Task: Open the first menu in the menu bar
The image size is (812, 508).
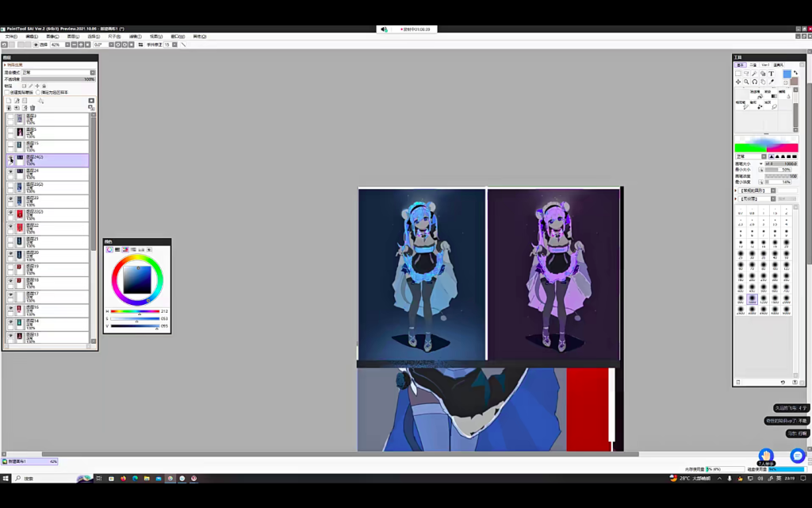Action: pos(11,37)
